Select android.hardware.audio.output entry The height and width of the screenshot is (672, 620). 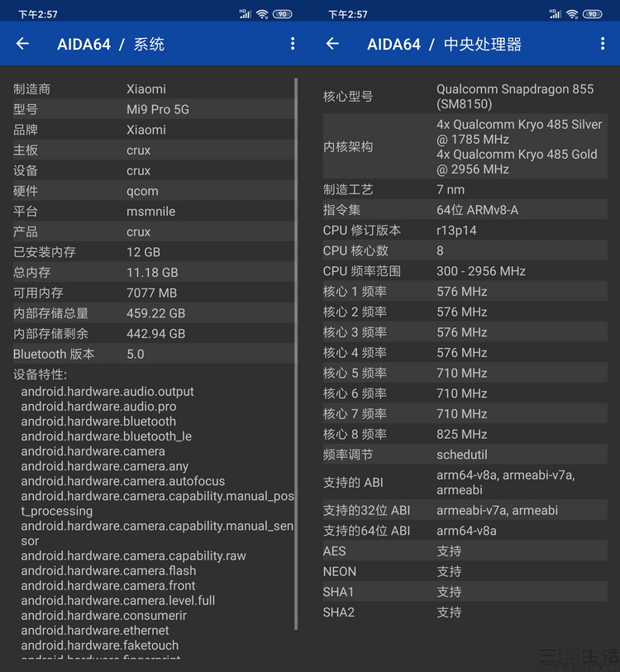[x=107, y=391]
